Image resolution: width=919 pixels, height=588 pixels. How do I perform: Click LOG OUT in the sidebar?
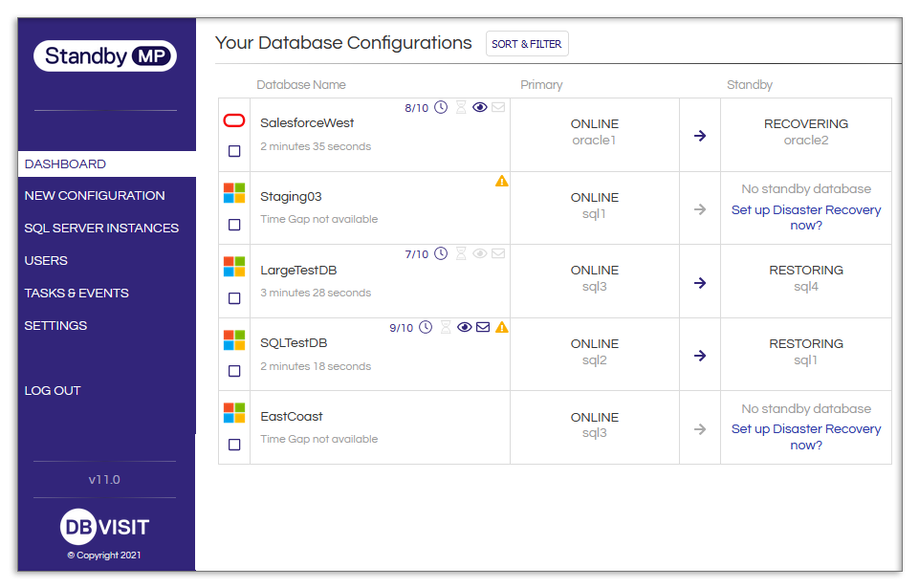coord(51,390)
